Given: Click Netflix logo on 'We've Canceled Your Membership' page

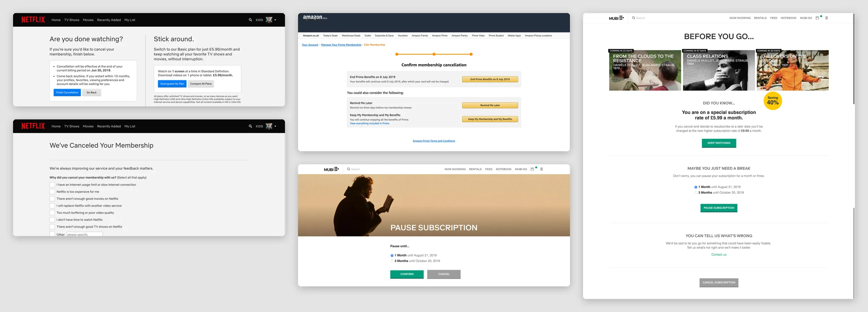Looking at the screenshot, I should (x=33, y=126).
